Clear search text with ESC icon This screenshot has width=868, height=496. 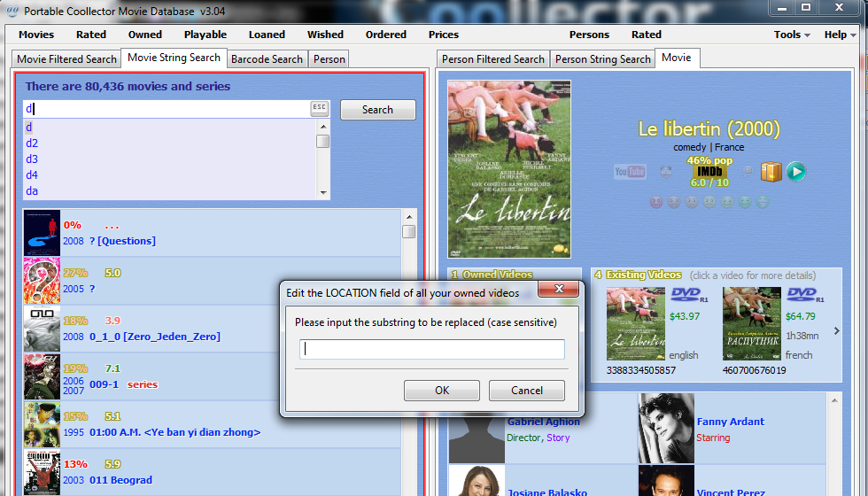(320, 108)
